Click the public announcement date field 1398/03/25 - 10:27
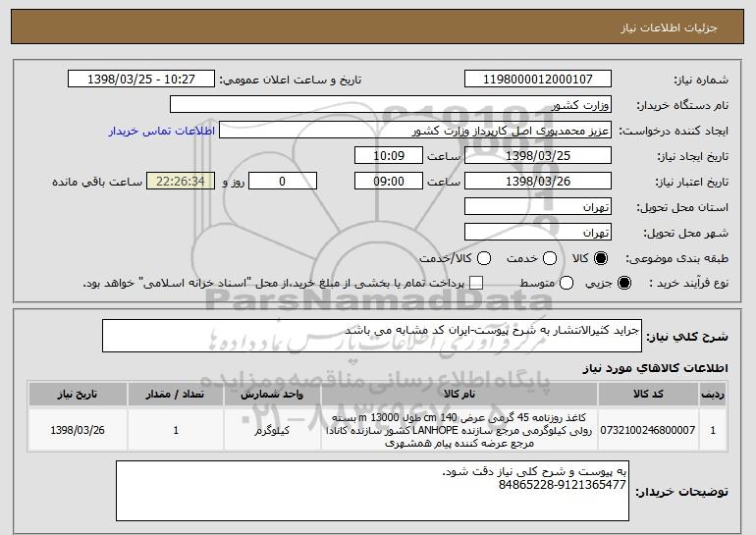756x535 pixels. [x=141, y=80]
